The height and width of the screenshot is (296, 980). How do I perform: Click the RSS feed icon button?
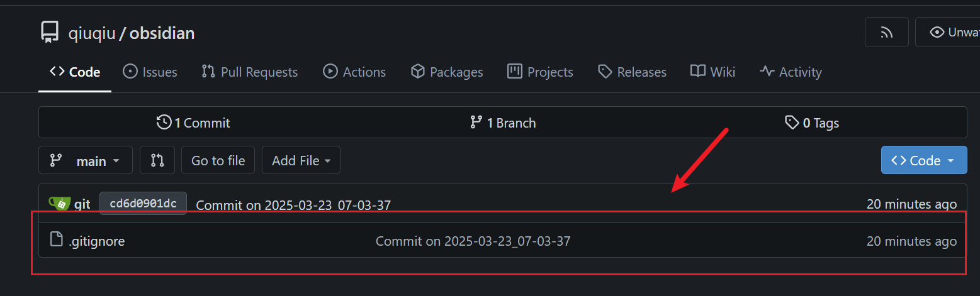886,32
